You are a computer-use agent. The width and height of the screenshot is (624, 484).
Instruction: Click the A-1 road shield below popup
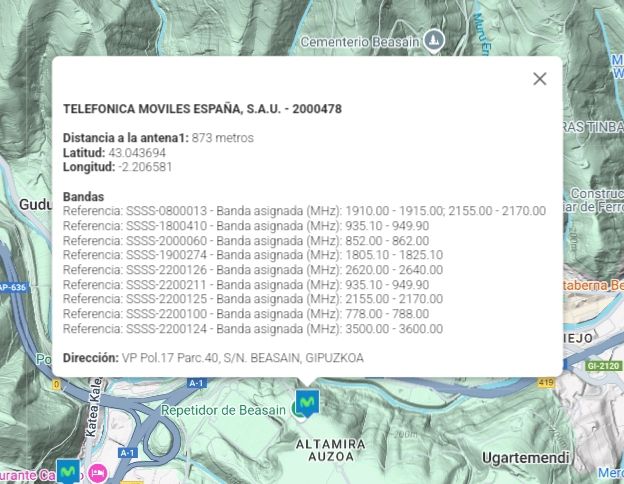point(196,383)
